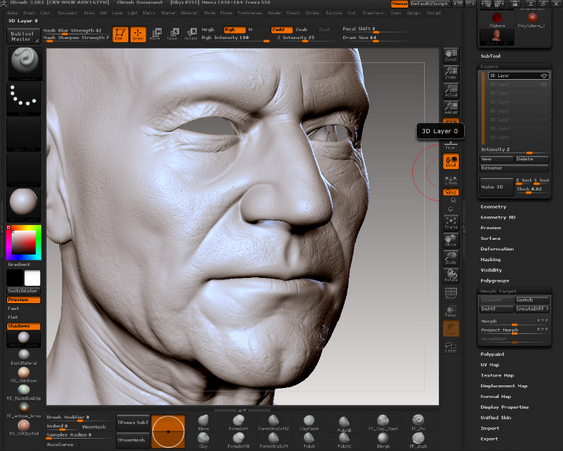Image resolution: width=563 pixels, height=451 pixels.
Task: Click the Zoom canvas icon
Action: pos(451,73)
